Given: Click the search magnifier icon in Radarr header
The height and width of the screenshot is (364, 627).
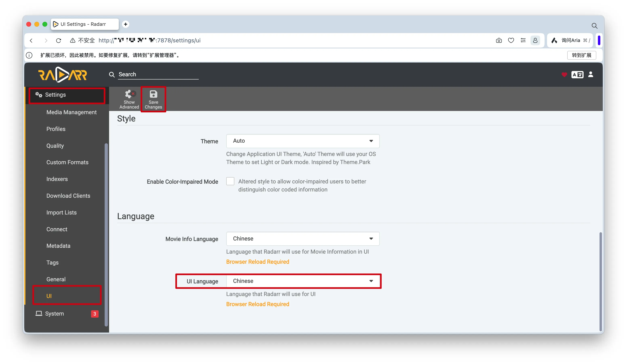Looking at the screenshot, I should coord(112,74).
